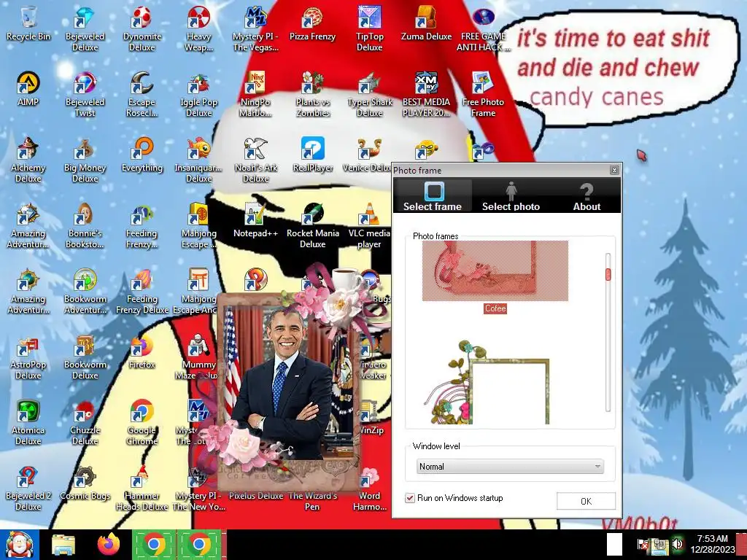The width and height of the screenshot is (747, 560).
Task: Open Alchemy Deluxe shortcut
Action: click(28, 160)
